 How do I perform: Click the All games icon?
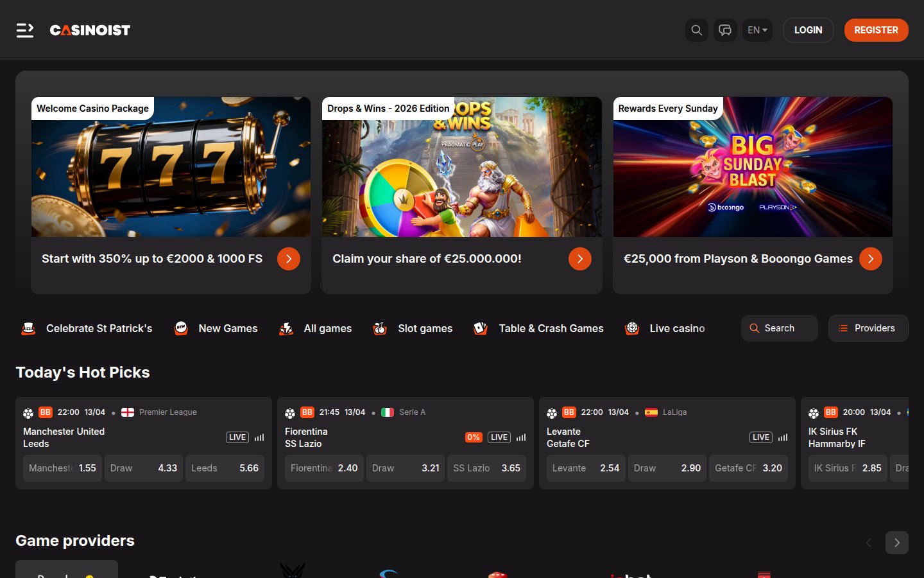pos(286,328)
